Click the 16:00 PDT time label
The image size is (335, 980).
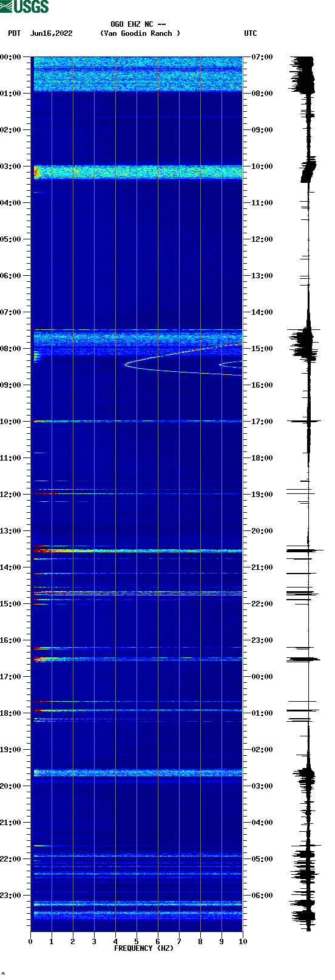(10, 640)
